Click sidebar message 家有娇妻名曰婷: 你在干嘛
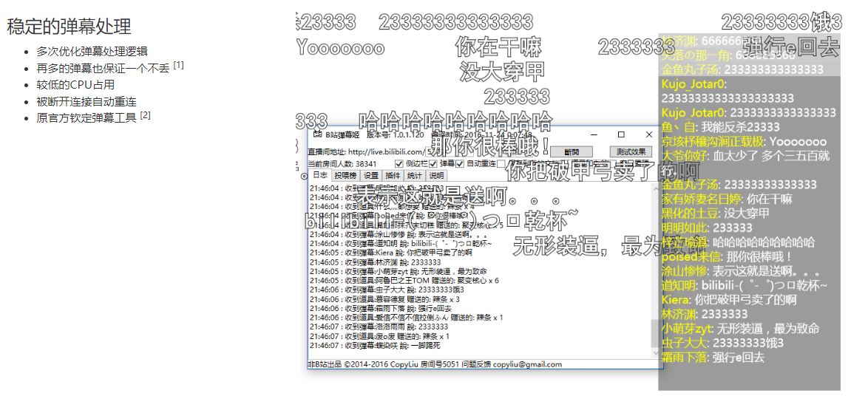The width and height of the screenshot is (868, 410). pos(727,199)
